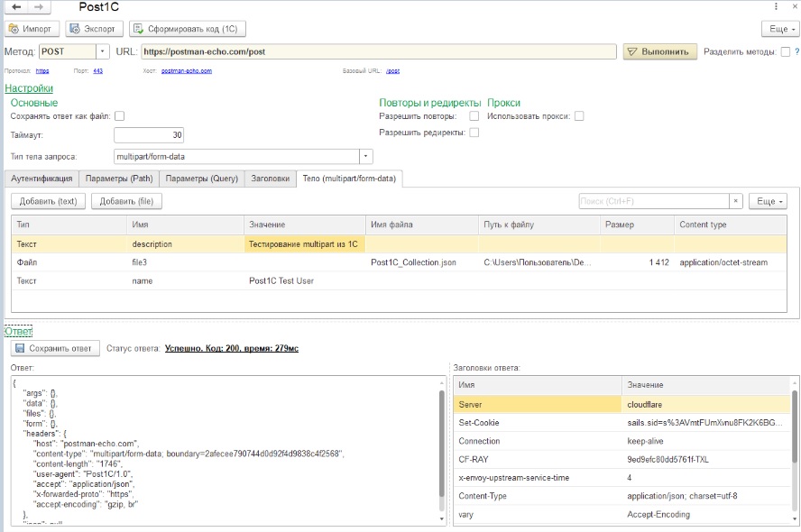Open the Метод dropdown arrow
This screenshot has height=532, width=801.
[x=102, y=52]
